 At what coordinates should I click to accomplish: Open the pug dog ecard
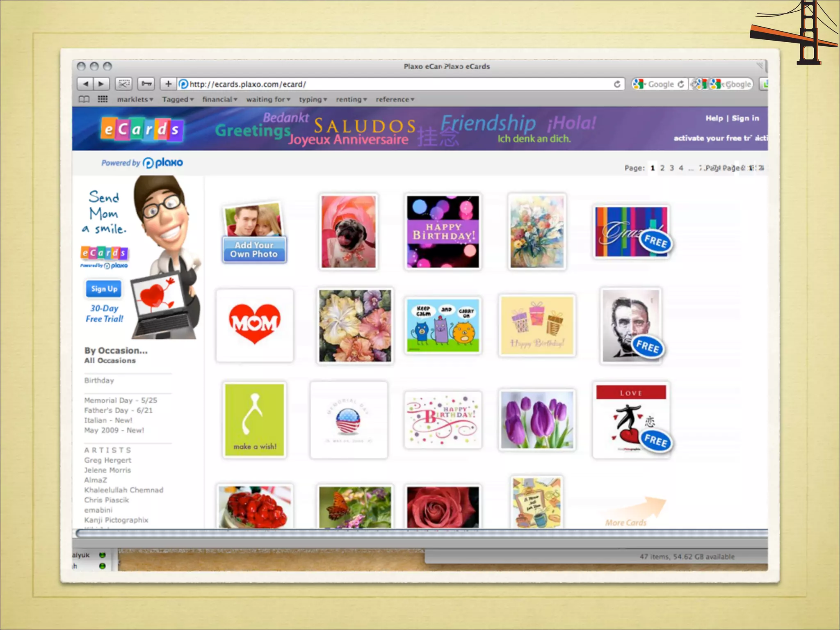[349, 232]
